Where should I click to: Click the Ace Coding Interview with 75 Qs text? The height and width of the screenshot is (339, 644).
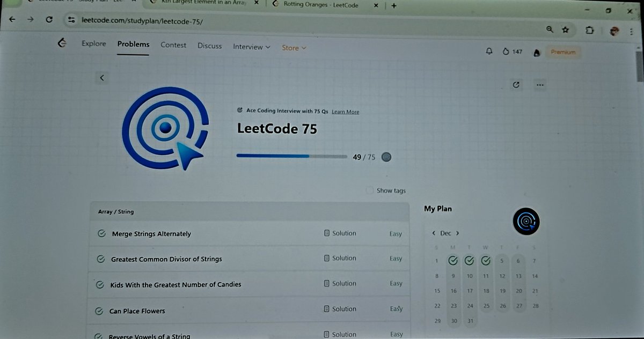tap(287, 111)
